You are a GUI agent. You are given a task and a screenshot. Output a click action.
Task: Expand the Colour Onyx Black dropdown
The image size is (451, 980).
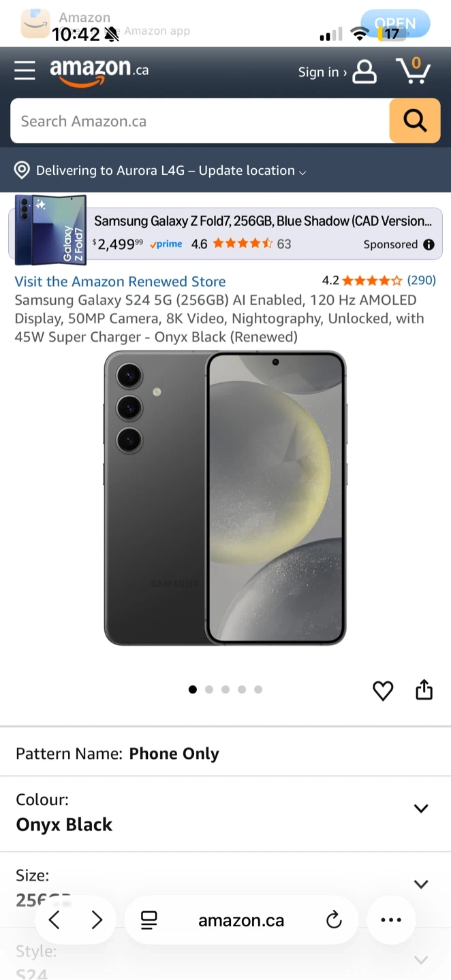click(226, 814)
